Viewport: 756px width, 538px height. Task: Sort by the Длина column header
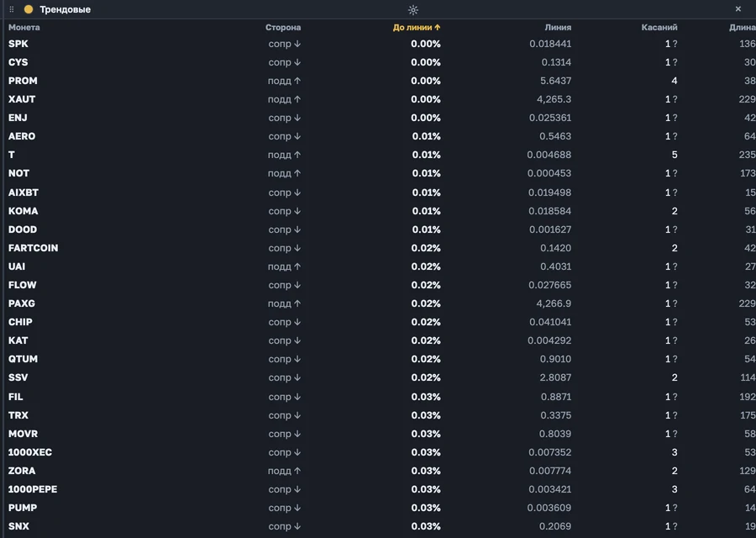click(742, 28)
